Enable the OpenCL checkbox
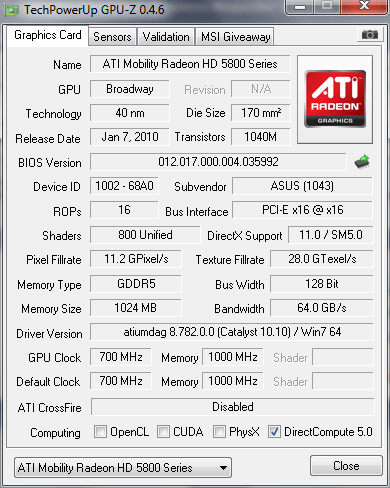Screen dimensions: 390x488 click(x=100, y=431)
